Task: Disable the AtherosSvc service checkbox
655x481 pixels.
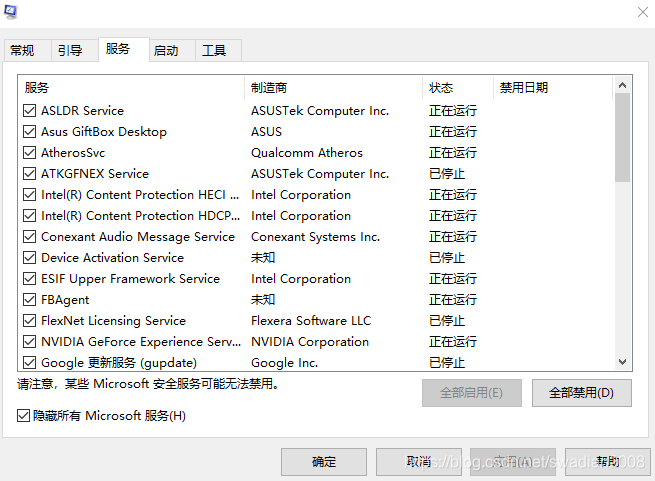Action: click(x=29, y=153)
